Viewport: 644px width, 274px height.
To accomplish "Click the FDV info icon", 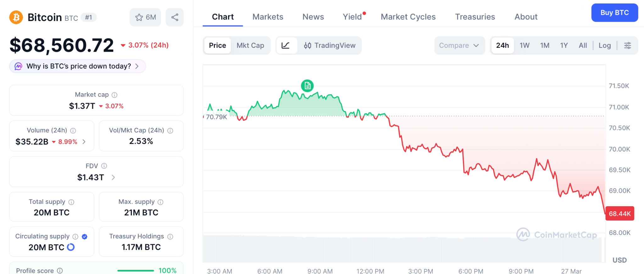I will [104, 166].
